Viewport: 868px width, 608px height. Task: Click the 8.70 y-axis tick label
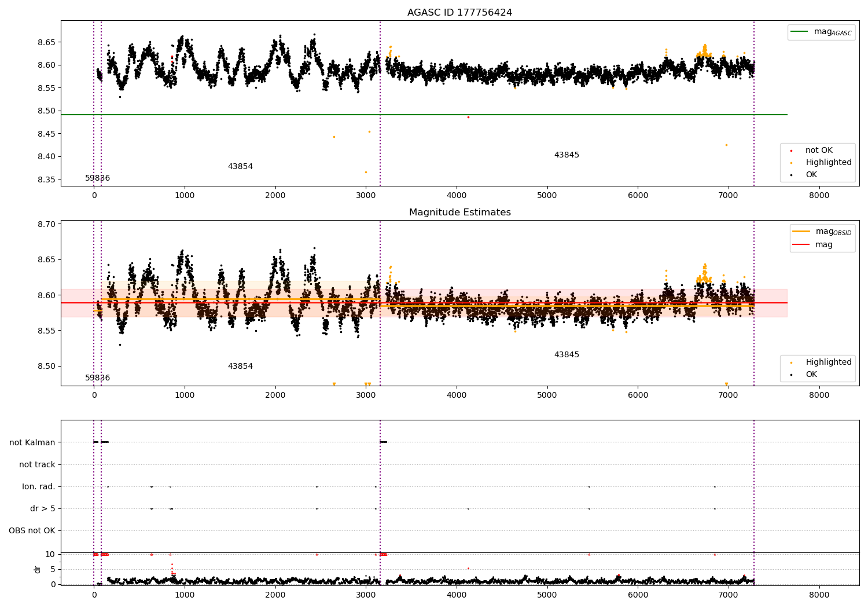(x=46, y=224)
